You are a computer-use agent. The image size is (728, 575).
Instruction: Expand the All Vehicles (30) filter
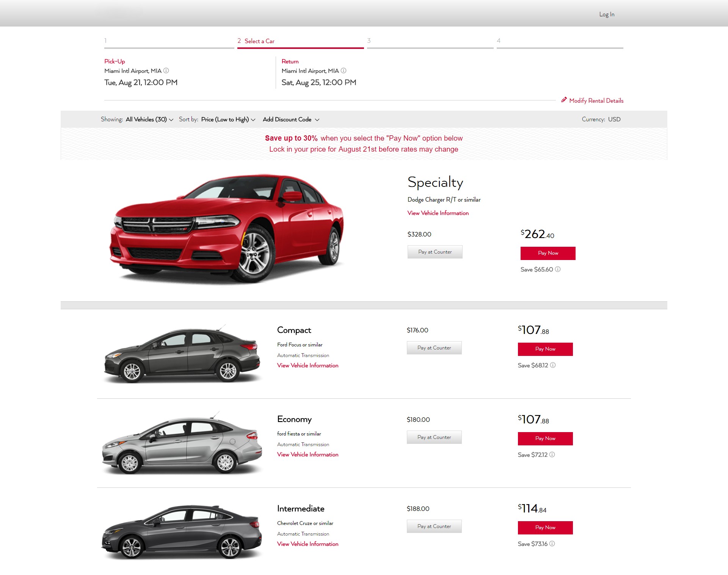tap(149, 119)
